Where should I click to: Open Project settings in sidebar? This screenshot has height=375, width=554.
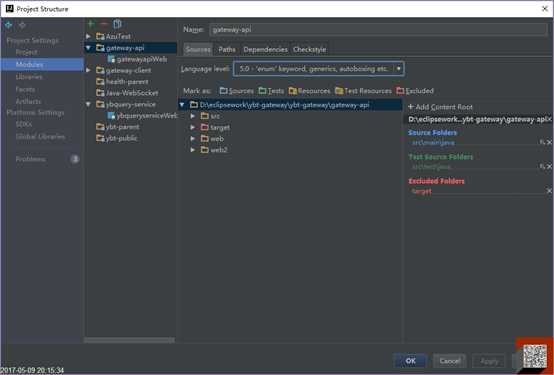pyautogui.click(x=26, y=52)
